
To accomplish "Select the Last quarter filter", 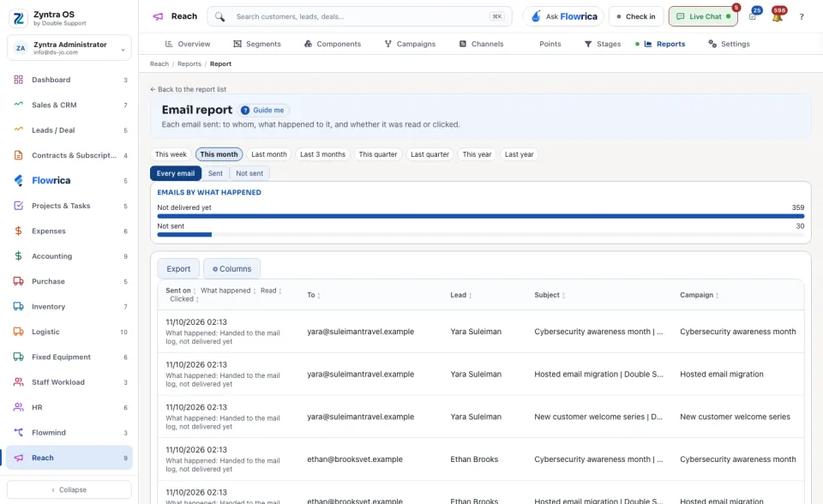I will click(430, 154).
